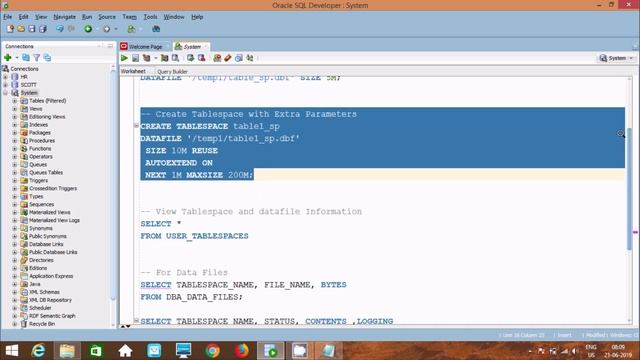Click the USER_TABLESPACES text in editor

(207, 236)
